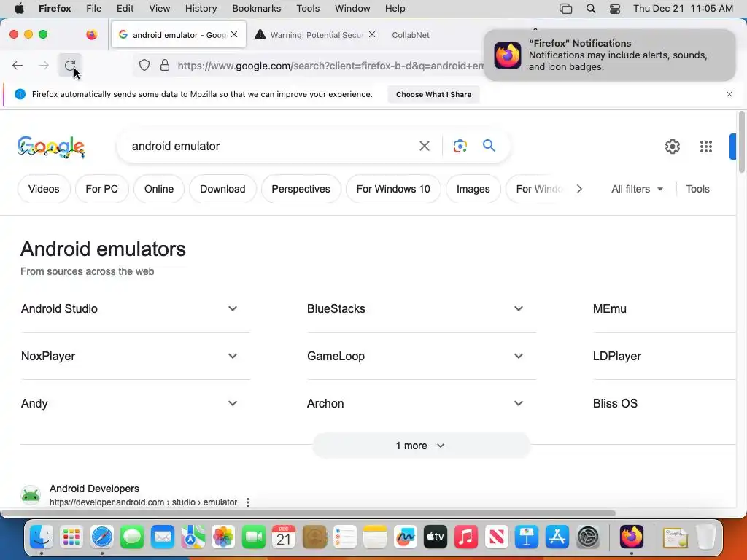Go back to the previous page
Image resolution: width=747 pixels, height=560 pixels.
tap(18, 65)
